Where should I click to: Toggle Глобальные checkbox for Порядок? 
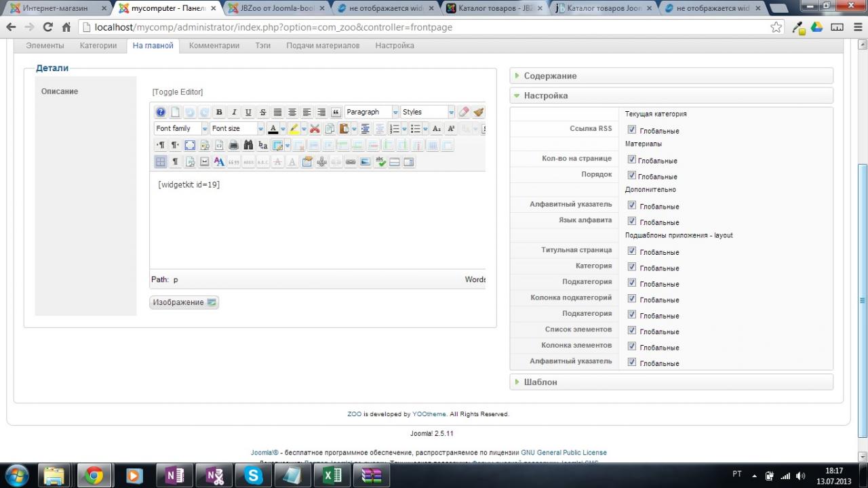tap(632, 176)
